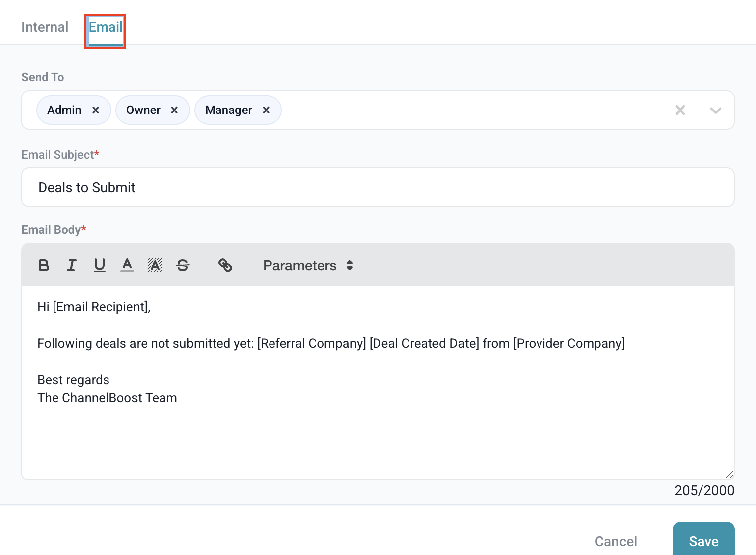Insert a link in email body
The height and width of the screenshot is (555, 756).
point(225,266)
